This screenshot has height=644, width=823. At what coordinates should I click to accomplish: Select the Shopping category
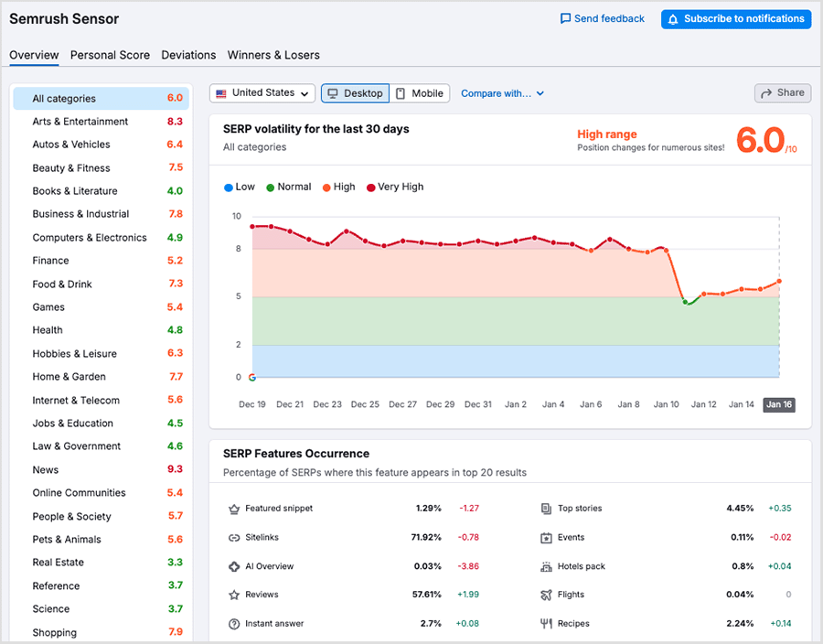(101, 632)
